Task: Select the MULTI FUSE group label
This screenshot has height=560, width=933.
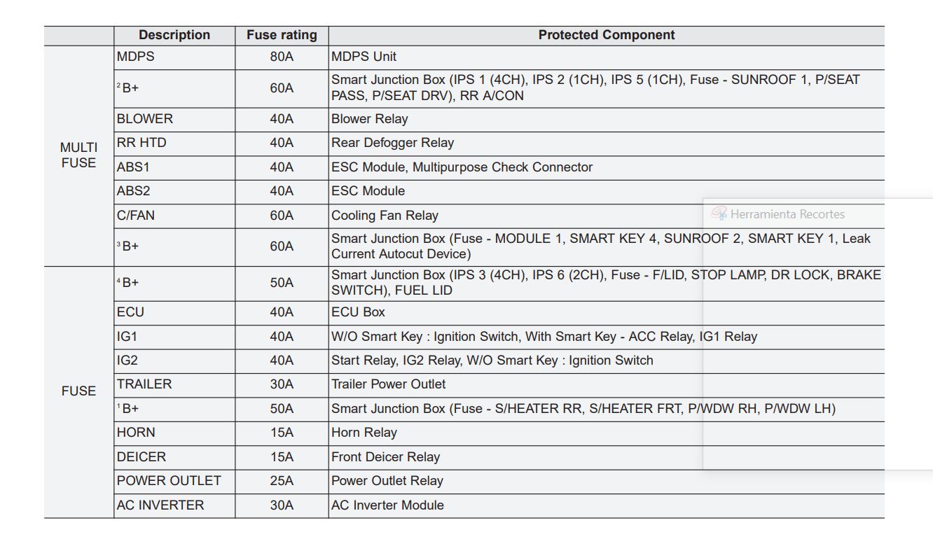Action: (78, 155)
